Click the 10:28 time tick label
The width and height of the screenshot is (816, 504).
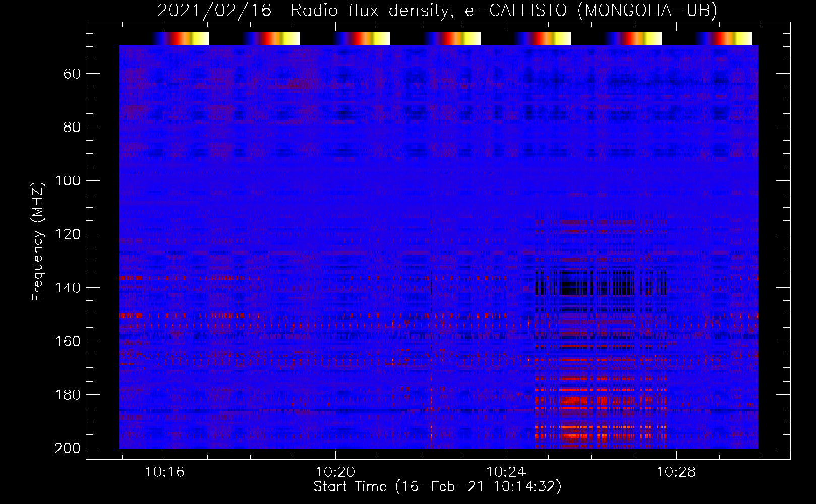click(676, 472)
